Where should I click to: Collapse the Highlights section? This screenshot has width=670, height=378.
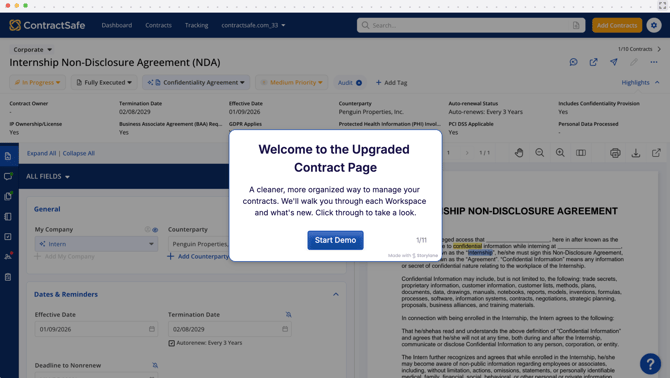pos(640,82)
